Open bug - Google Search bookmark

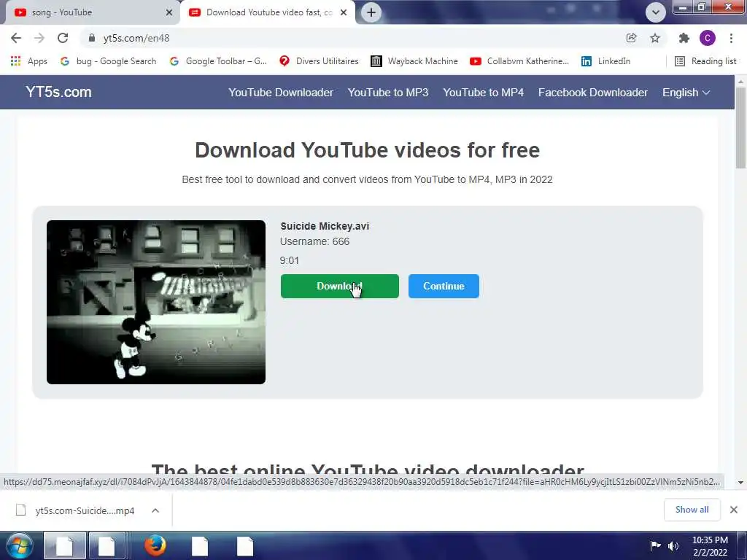point(109,61)
